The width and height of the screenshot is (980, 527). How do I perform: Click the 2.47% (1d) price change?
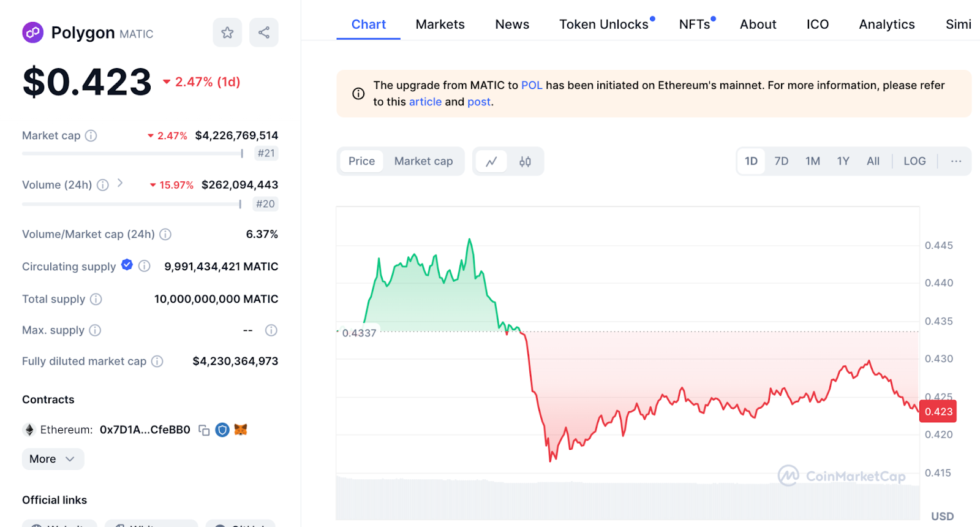(x=202, y=82)
